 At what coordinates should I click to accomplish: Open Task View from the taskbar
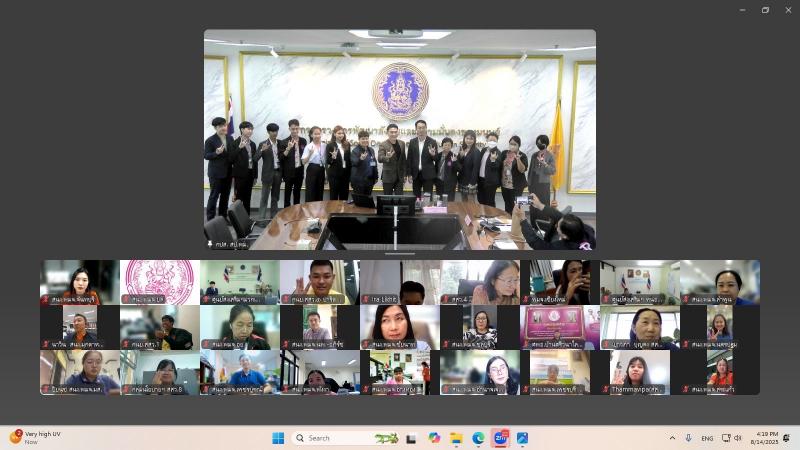point(411,438)
